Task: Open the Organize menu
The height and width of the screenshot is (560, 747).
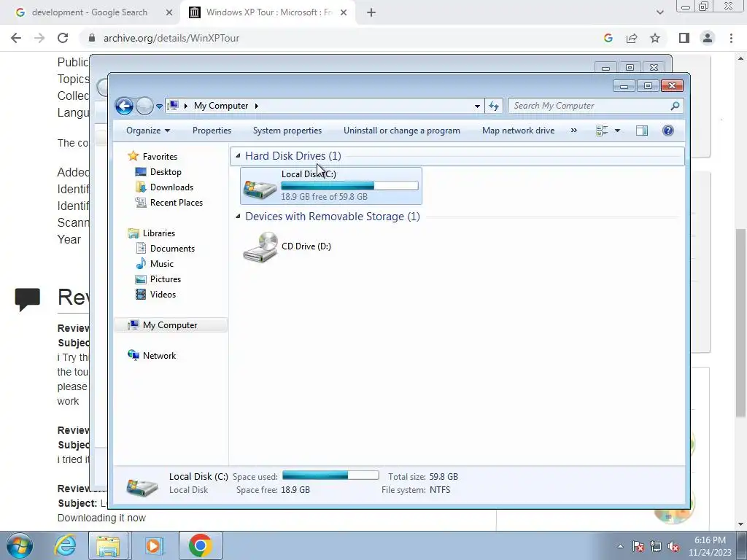Action: click(x=147, y=131)
